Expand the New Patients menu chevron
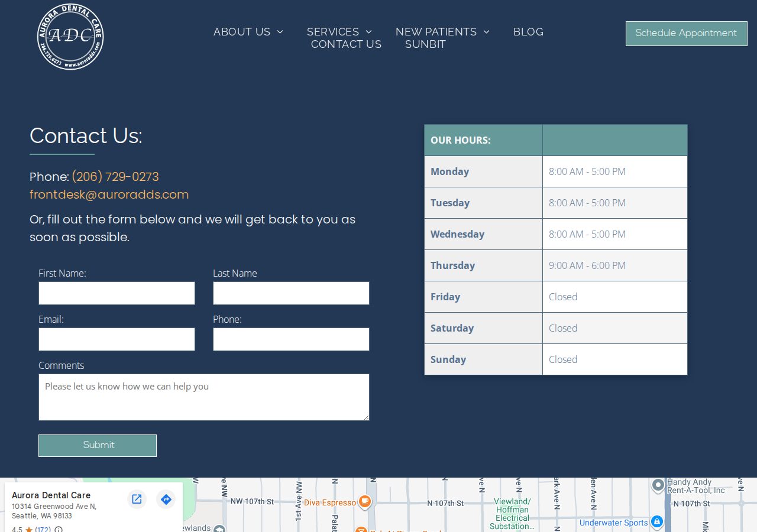The image size is (757, 532). (486, 32)
